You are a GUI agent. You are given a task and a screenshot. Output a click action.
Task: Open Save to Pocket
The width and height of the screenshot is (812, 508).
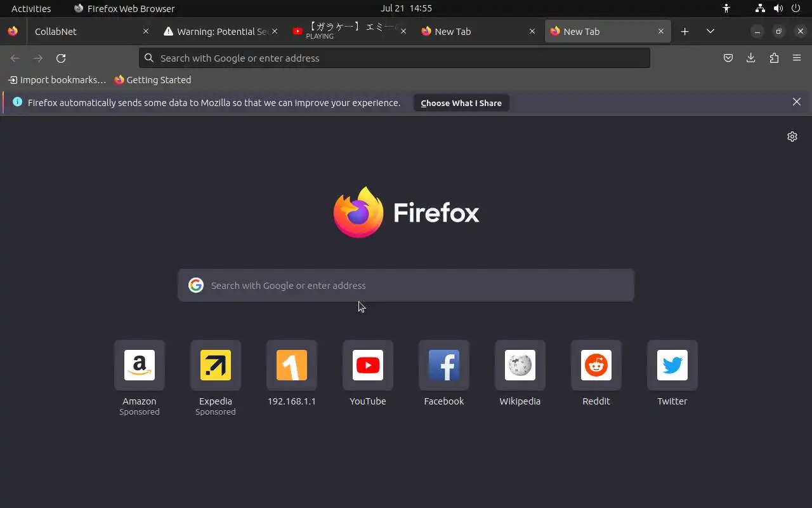(x=728, y=58)
